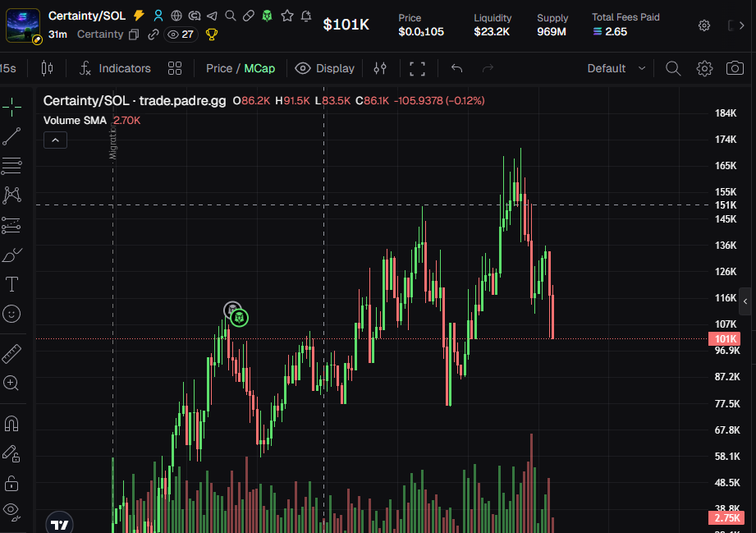Open the Fibonacci retracement tool
756x533 pixels.
tap(11, 166)
